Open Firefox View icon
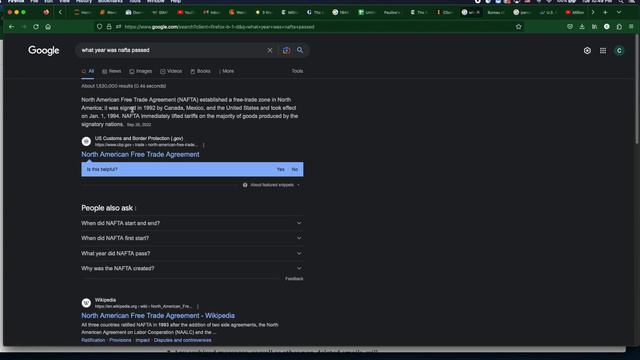 click(46, 12)
